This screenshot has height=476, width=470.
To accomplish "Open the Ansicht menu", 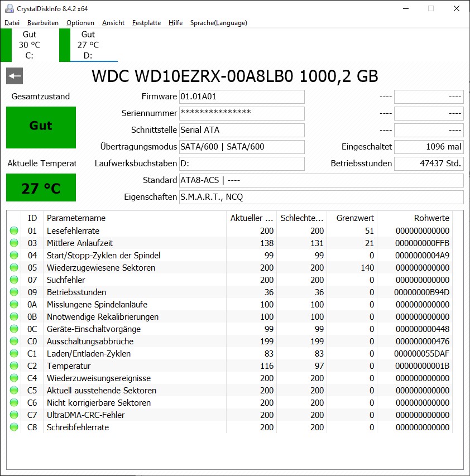I will [x=113, y=23].
